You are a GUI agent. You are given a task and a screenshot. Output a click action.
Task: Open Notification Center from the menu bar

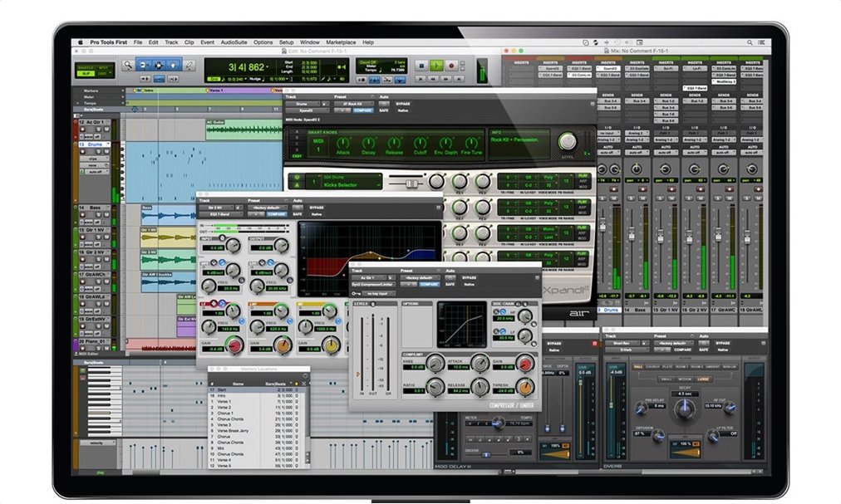click(x=762, y=42)
